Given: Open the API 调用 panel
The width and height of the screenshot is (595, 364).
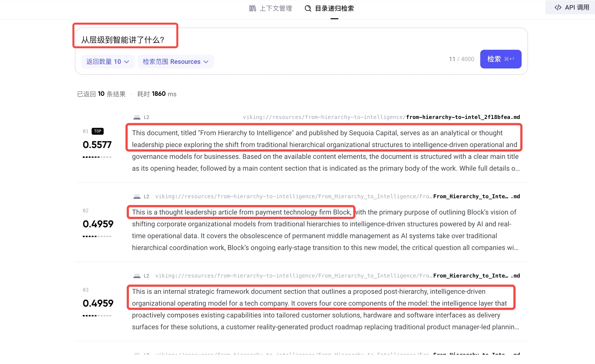Looking at the screenshot, I should (571, 7).
